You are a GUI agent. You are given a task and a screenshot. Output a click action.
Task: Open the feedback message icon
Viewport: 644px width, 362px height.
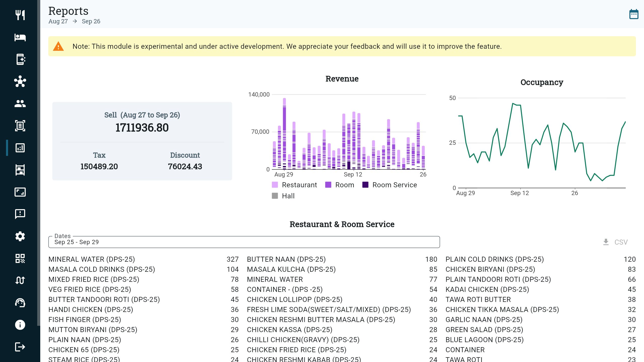20,214
